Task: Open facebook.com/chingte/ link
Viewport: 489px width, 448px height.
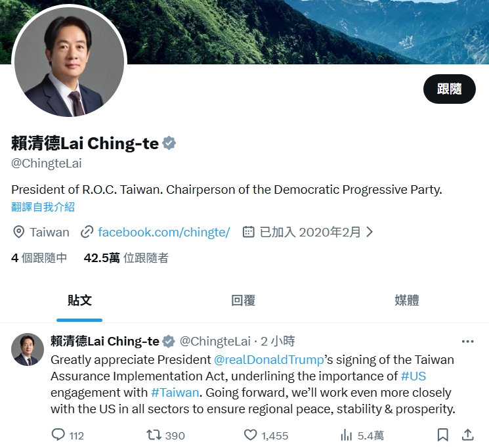Action: point(163,233)
